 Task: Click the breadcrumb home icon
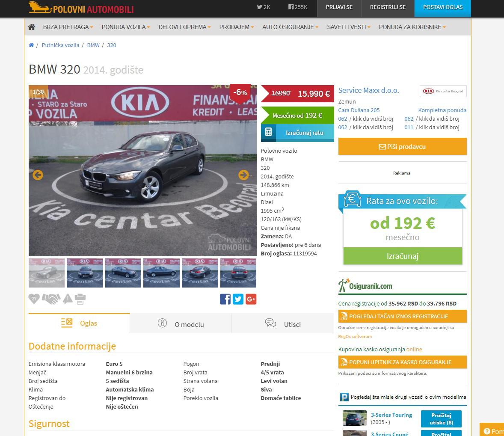coord(31,45)
